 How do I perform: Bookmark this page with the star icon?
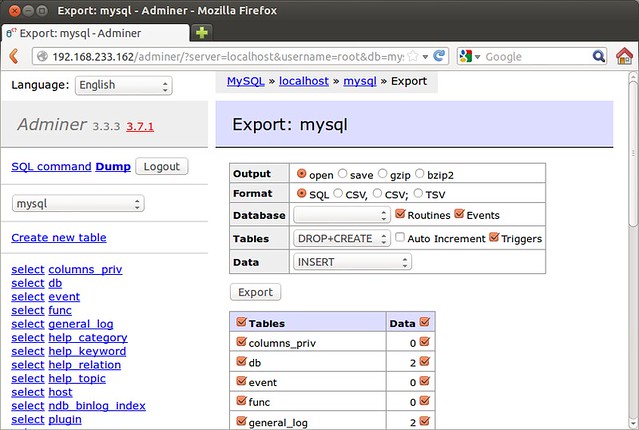pyautogui.click(x=413, y=56)
